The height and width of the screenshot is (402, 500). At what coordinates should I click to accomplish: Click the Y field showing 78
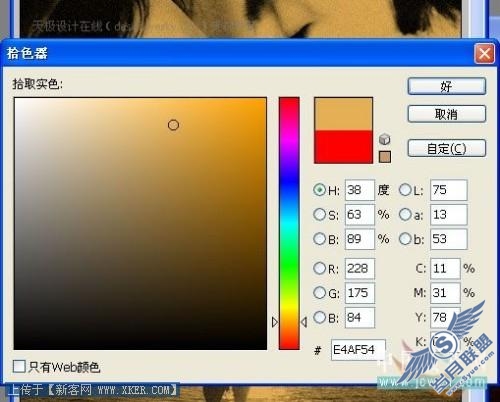pos(445,317)
